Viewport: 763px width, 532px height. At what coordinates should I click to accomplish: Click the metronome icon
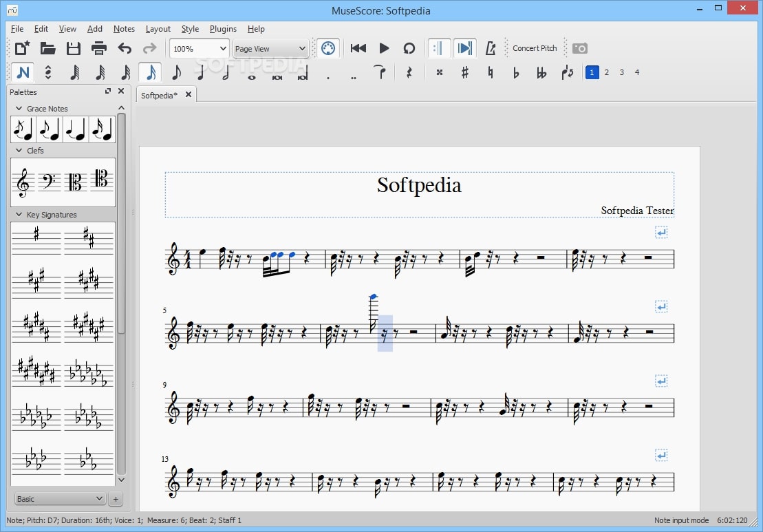click(x=491, y=48)
